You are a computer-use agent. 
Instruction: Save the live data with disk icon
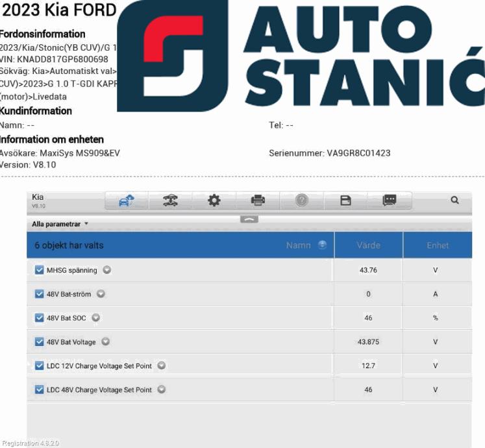(x=345, y=201)
